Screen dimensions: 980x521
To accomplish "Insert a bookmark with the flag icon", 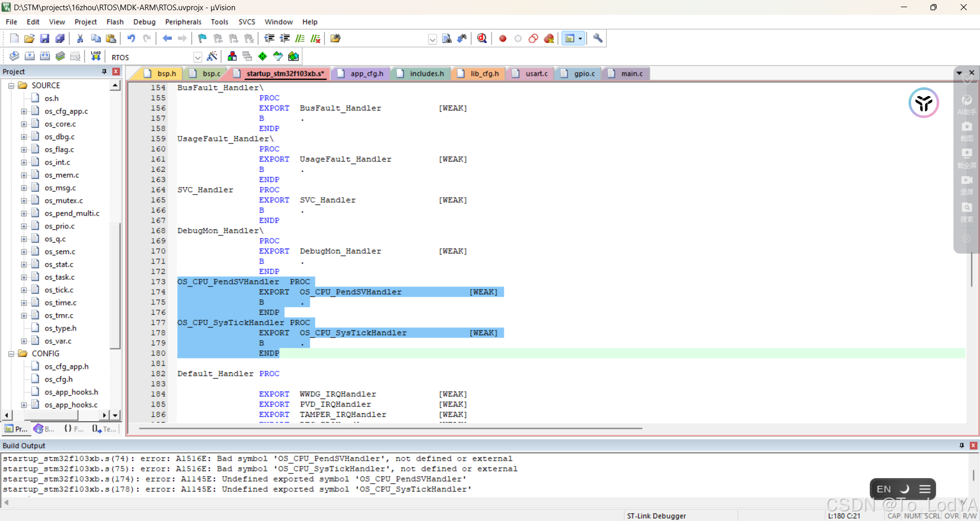I will pos(203,38).
